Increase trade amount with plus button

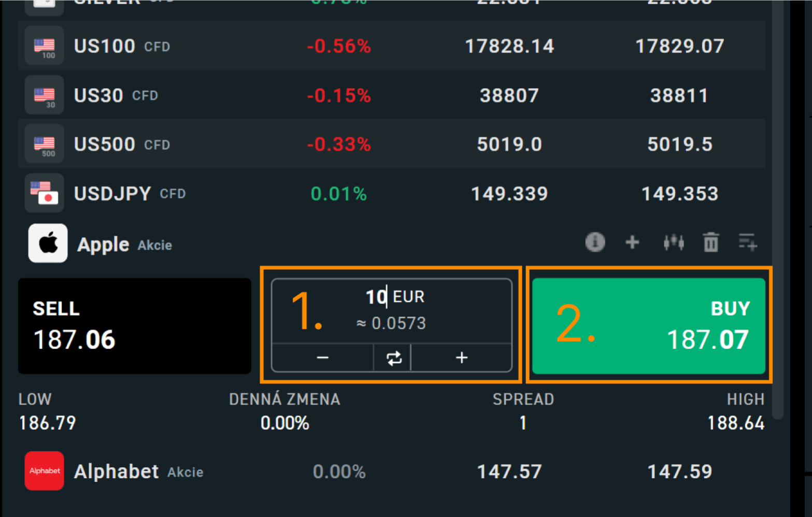click(462, 358)
